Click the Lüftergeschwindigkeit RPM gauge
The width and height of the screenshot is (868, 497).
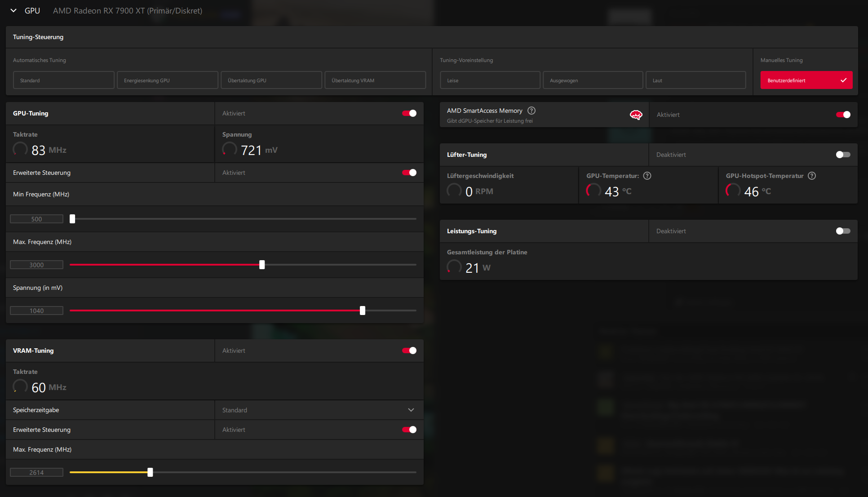tap(454, 191)
